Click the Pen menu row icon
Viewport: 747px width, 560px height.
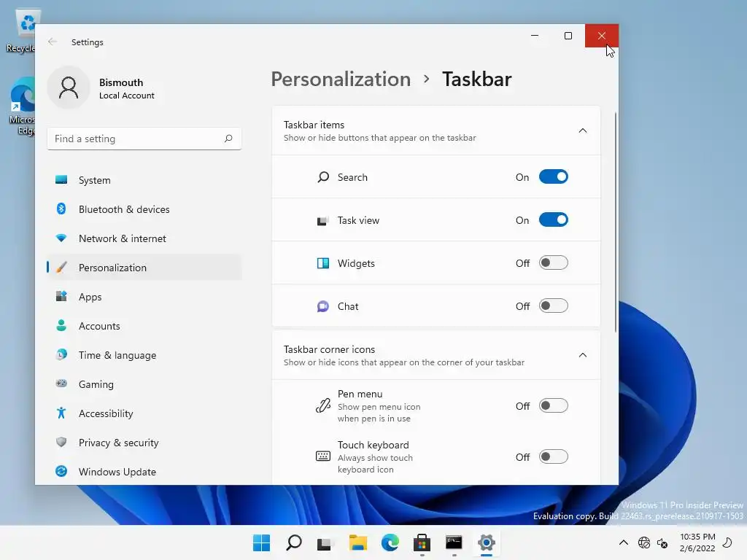[323, 405]
